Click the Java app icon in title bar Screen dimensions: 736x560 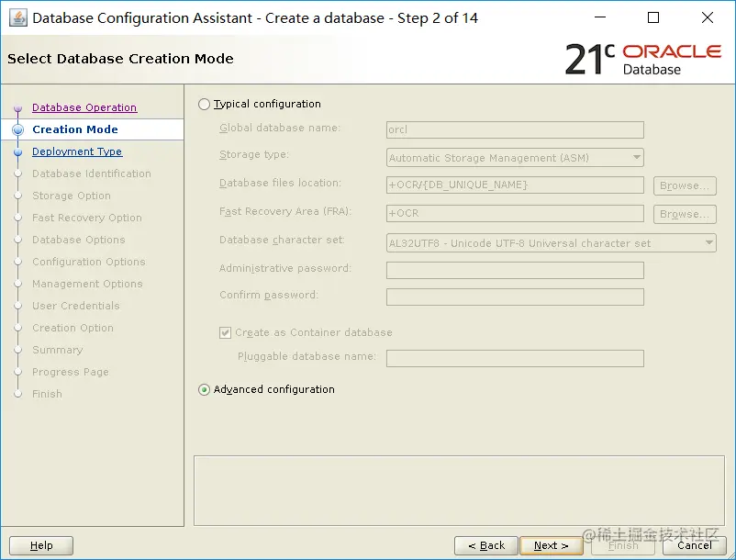17,17
